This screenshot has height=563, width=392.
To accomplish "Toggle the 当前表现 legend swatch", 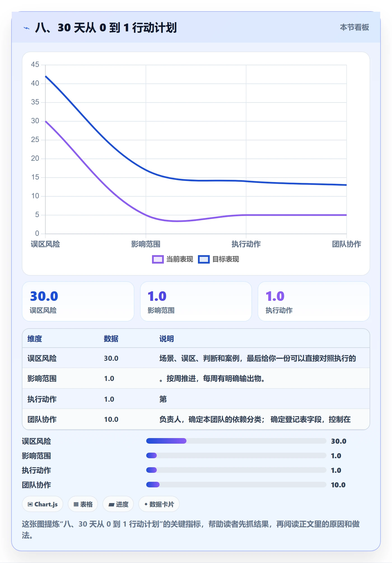I will 158,259.
